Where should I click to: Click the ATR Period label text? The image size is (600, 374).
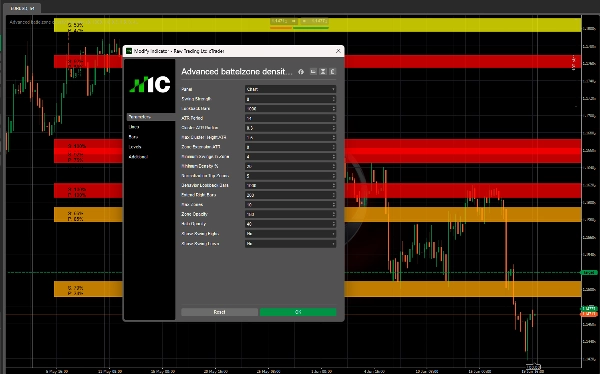[192, 118]
